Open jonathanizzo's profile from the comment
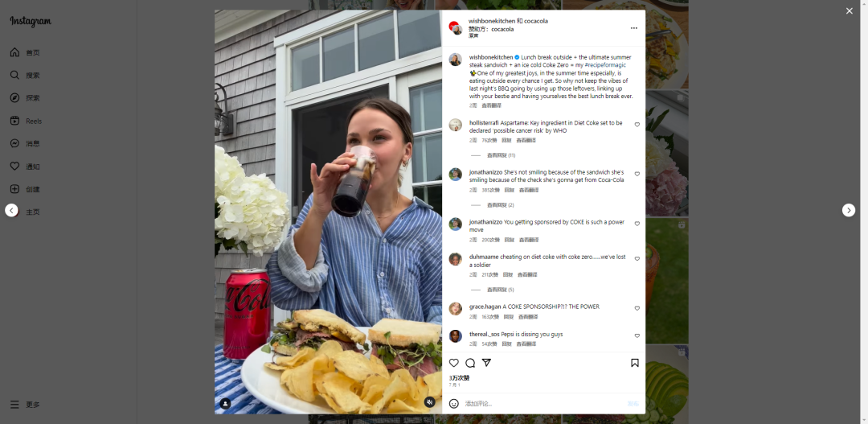 [485, 172]
